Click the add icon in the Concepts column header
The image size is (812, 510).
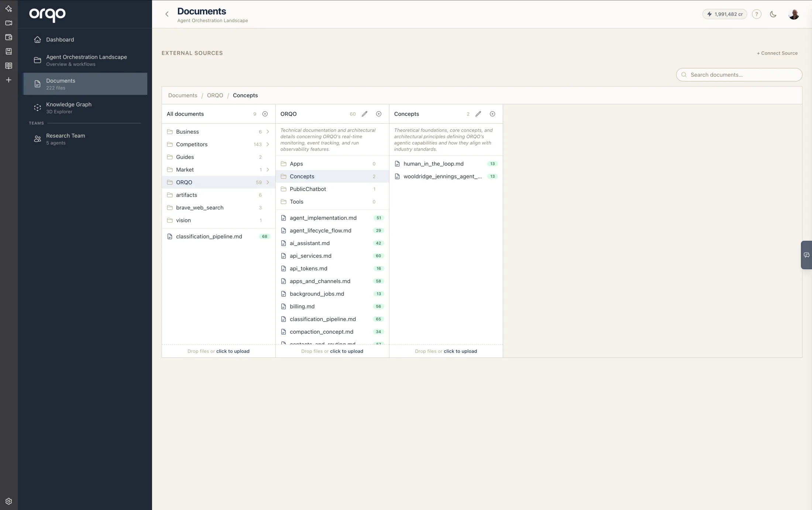[492, 114]
